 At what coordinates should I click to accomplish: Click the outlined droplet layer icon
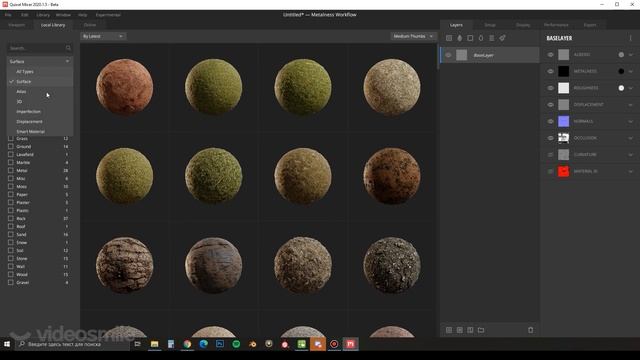(x=481, y=38)
